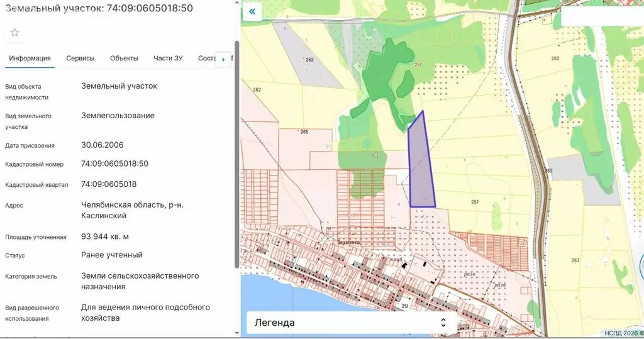The height and width of the screenshot is (339, 644).
Task: Select the highlighted blue parcel on map
Action: (x=421, y=164)
